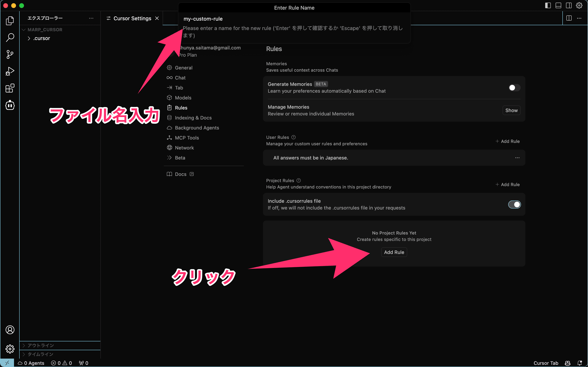Screen dimensions: 588x367
Task: Click the Explorer files icon
Action: coord(10,21)
